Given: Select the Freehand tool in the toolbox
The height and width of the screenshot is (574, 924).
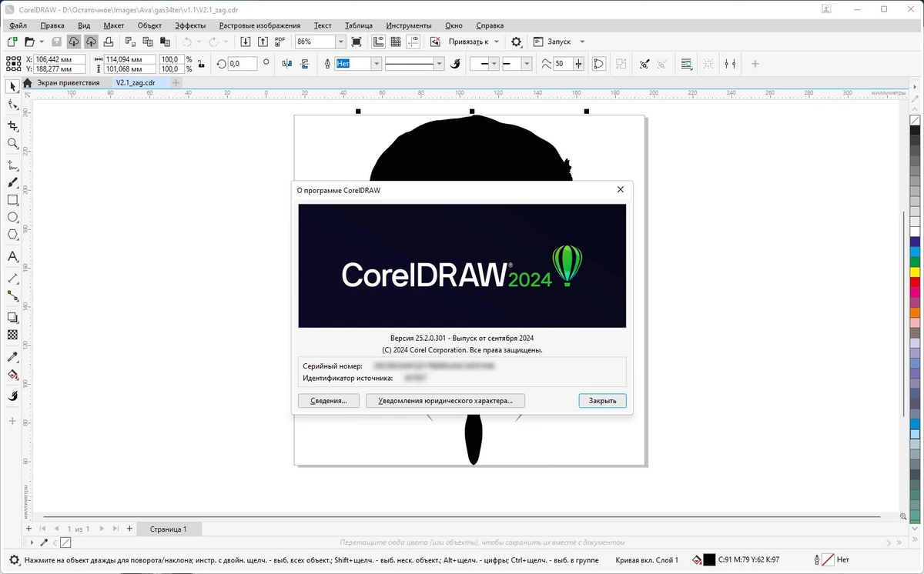Looking at the screenshot, I should click(12, 165).
